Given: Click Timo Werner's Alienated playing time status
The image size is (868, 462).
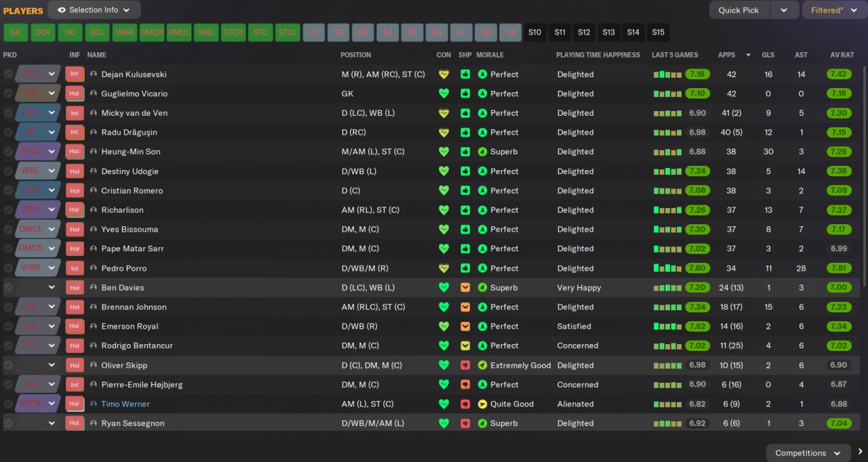Looking at the screenshot, I should click(x=576, y=404).
